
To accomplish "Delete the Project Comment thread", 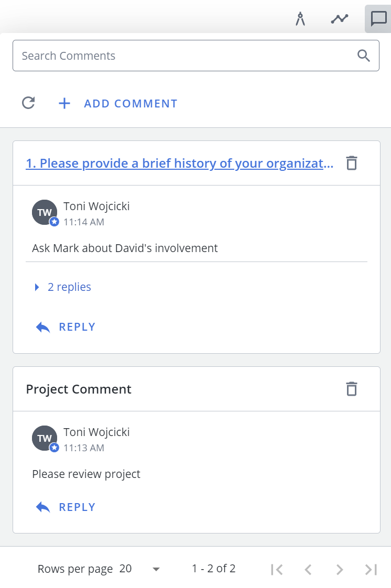I will pos(352,389).
